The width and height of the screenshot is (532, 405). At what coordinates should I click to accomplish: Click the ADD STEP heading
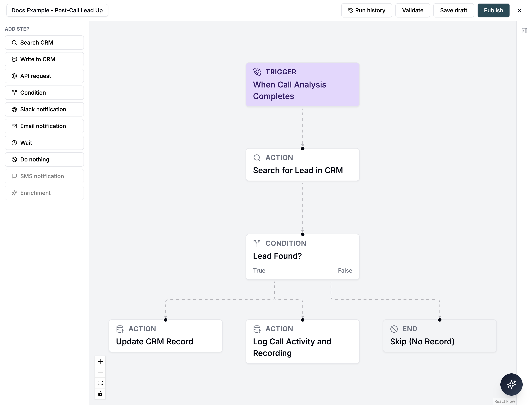[x=17, y=29]
